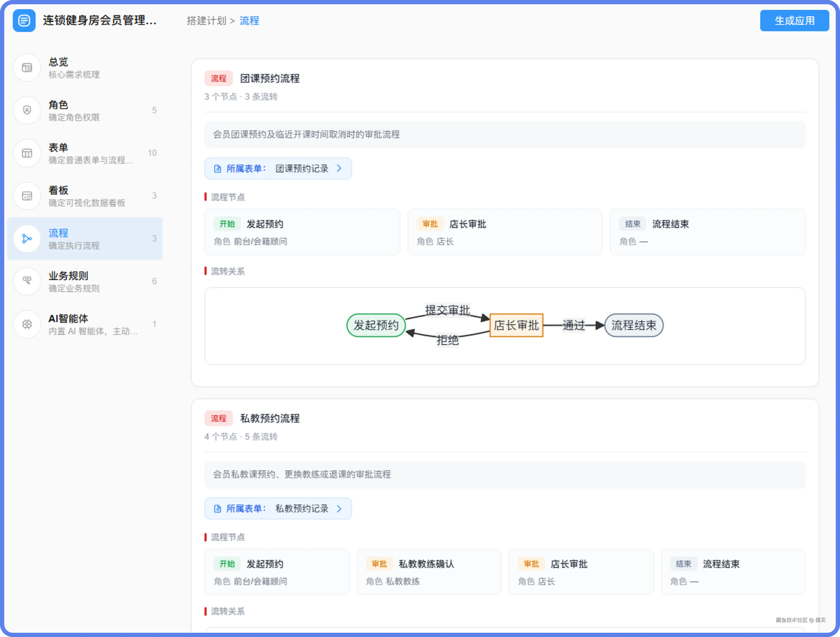840x637 pixels.
Task: Click 开始 发起预约 card in 私教预约流程
Action: click(x=277, y=572)
